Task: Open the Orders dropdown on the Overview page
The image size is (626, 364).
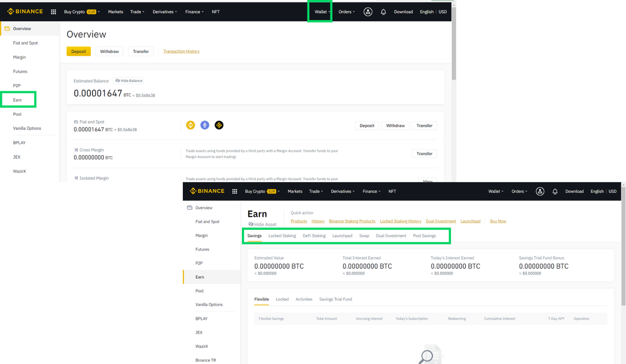Action: click(x=347, y=12)
